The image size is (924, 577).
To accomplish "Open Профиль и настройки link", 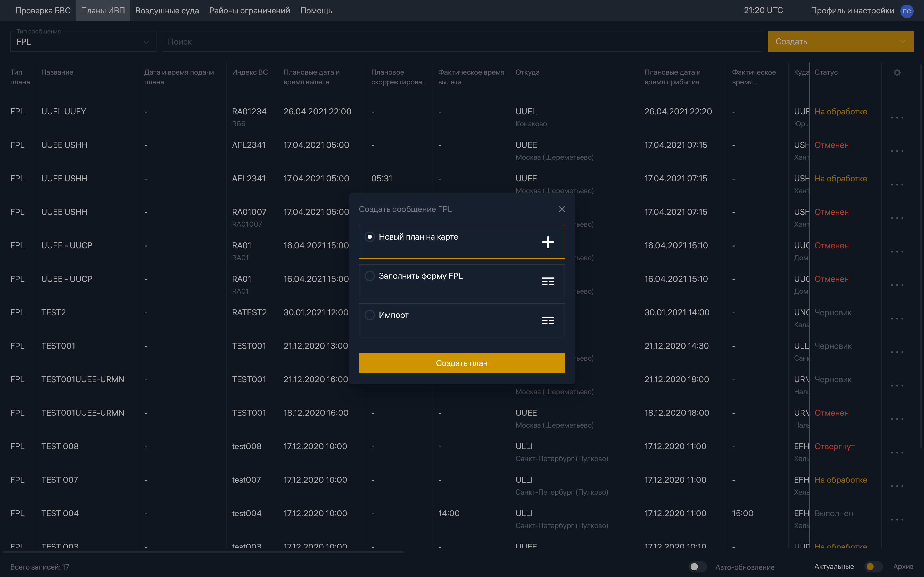I will [852, 11].
